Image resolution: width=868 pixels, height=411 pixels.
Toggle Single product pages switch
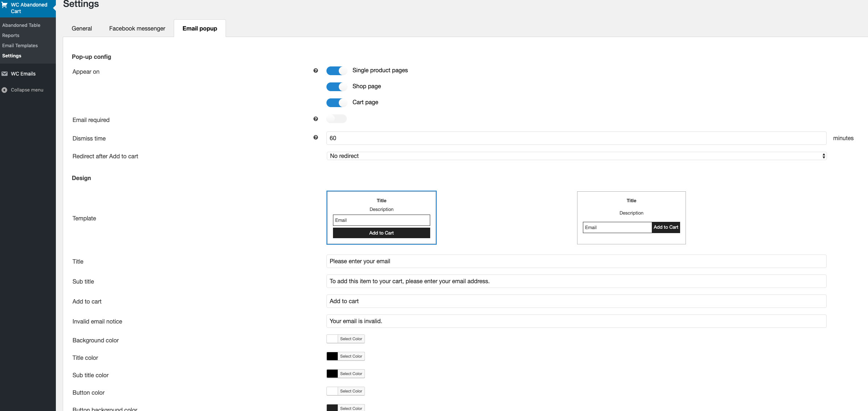336,70
